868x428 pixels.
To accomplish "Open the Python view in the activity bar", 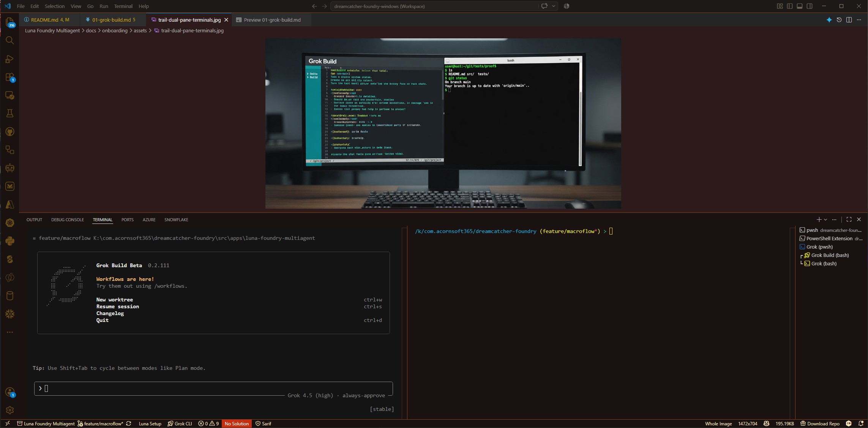I will [10, 241].
